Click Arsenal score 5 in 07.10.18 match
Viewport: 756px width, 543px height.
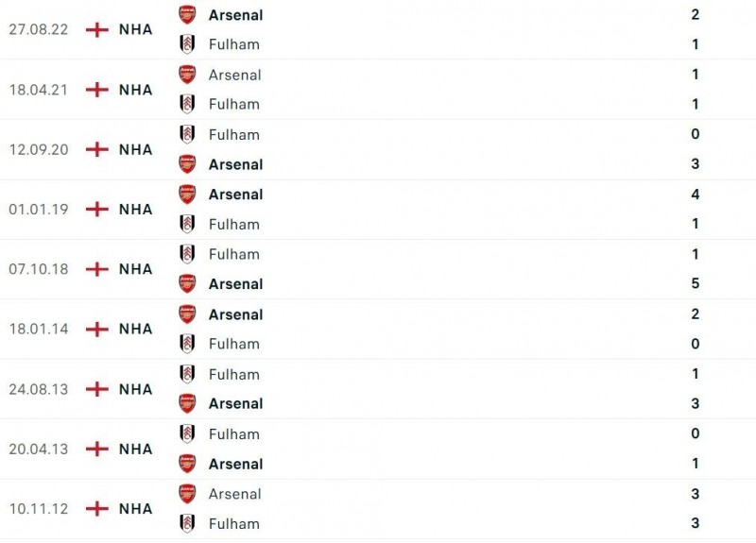[x=696, y=284]
